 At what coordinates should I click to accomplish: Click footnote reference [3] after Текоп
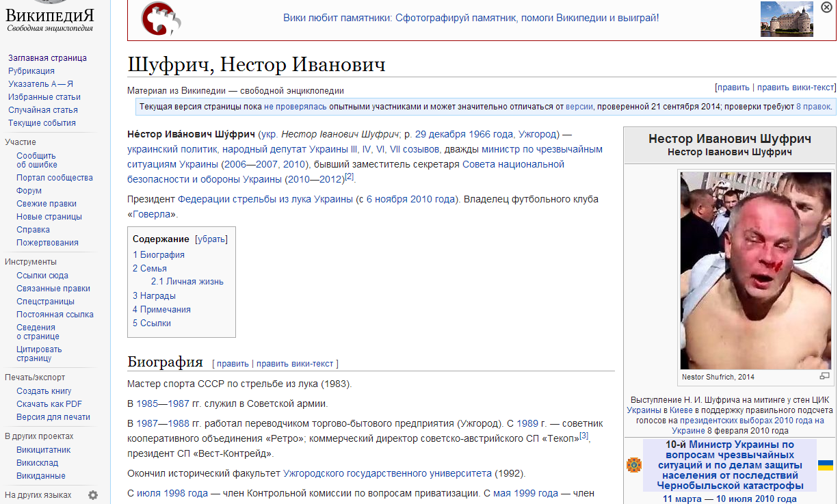[x=584, y=436]
